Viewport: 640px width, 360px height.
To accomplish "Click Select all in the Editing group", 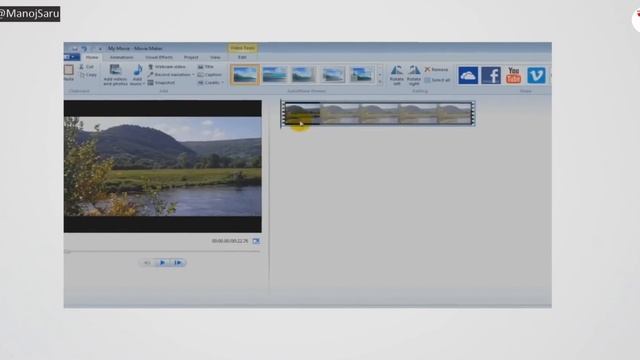I will click(x=437, y=80).
